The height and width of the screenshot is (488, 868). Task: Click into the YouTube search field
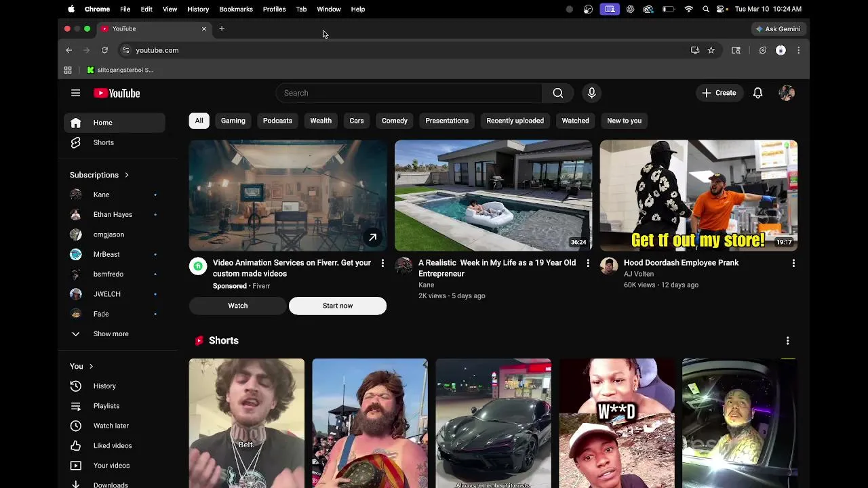pos(410,93)
